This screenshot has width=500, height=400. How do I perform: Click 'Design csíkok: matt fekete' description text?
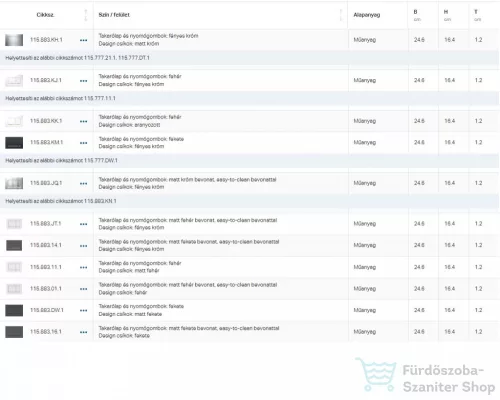point(130,314)
